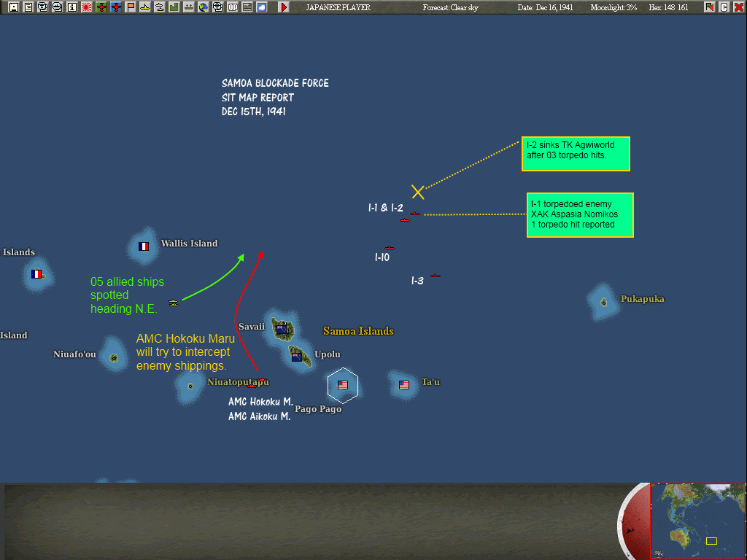Click the green-red flag icon at top right
This screenshot has height=560, width=747.
[x=709, y=7]
